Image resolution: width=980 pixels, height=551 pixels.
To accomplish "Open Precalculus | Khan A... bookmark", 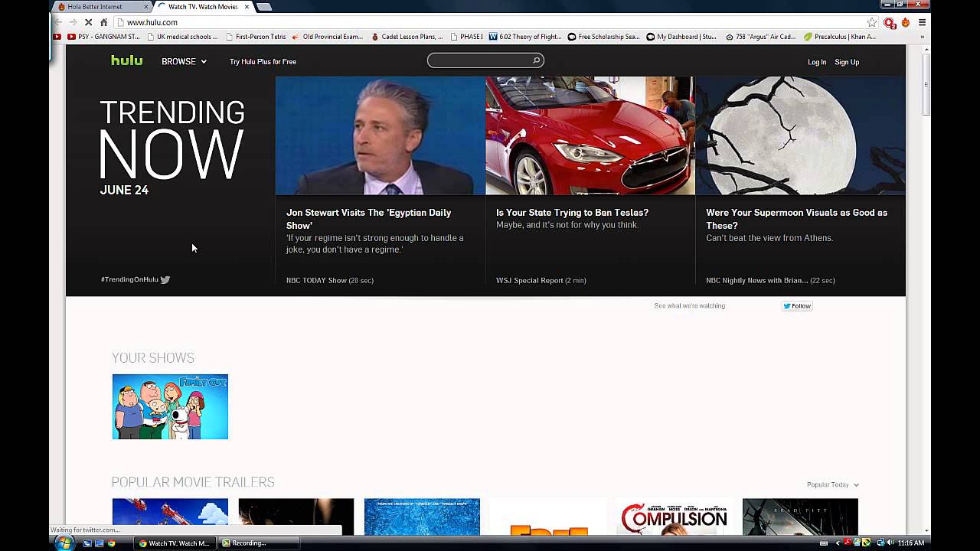I will tap(839, 37).
